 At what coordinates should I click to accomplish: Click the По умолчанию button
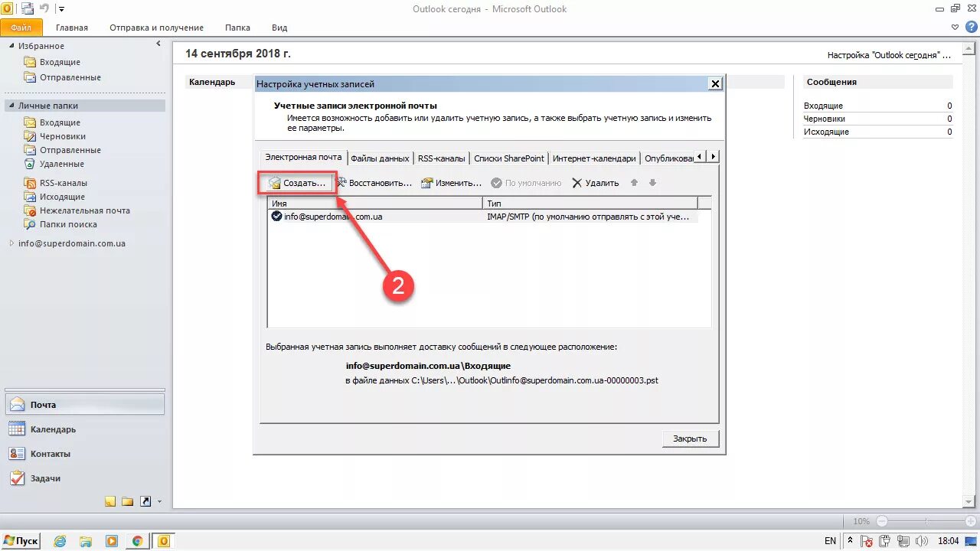pos(526,183)
